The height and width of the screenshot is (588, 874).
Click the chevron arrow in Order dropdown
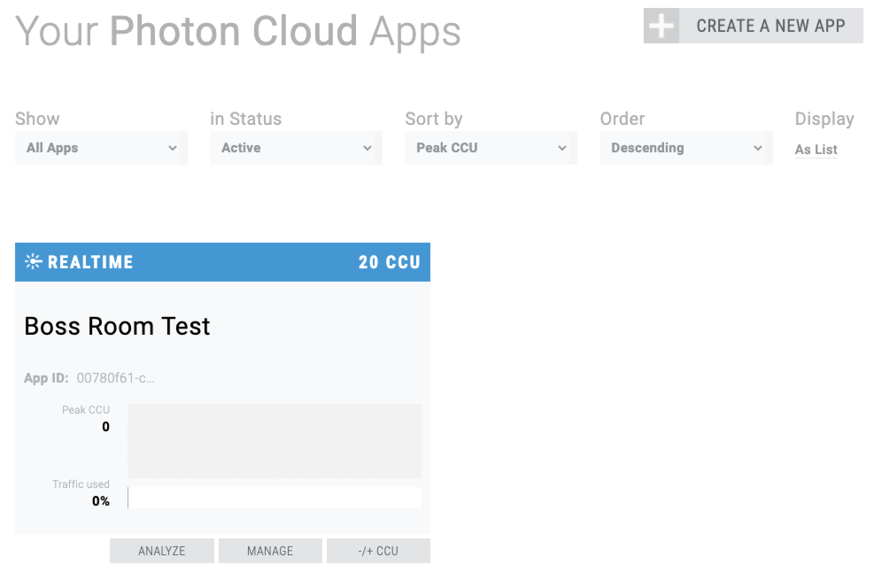click(758, 148)
